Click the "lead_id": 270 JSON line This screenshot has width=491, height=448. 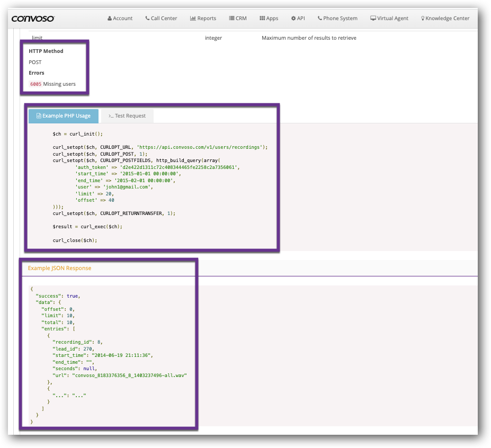[x=73, y=349]
